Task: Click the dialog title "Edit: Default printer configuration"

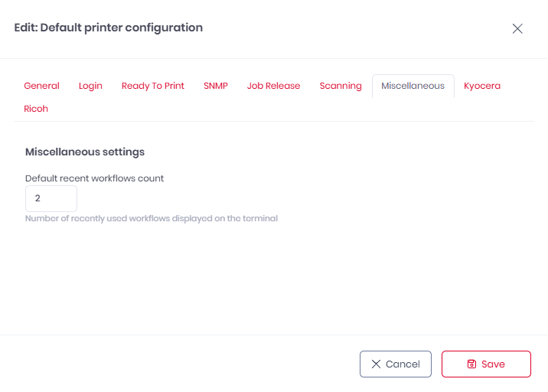Action: pyautogui.click(x=109, y=28)
